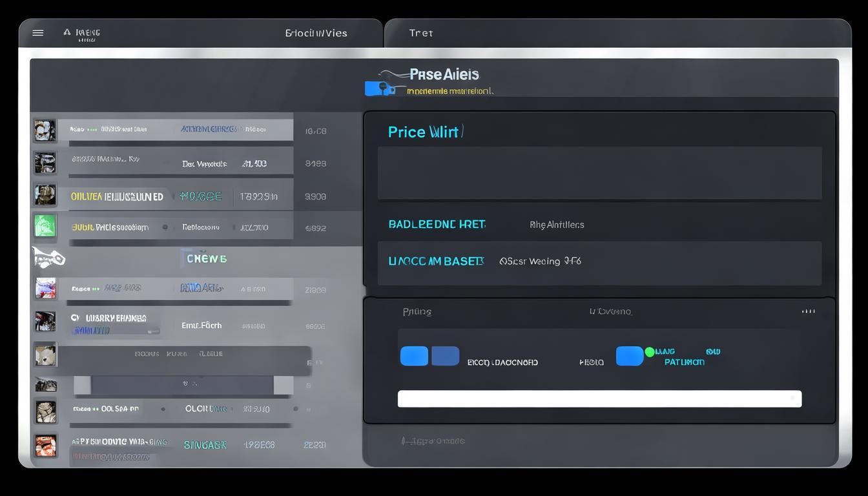Viewport: 868px width, 496px height.
Task: Open the 'UNOCCAM BASET' dropdown row
Action: click(x=599, y=262)
